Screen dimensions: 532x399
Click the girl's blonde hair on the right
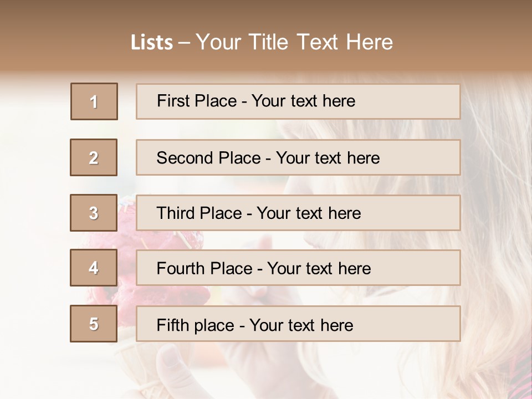[x=493, y=222]
